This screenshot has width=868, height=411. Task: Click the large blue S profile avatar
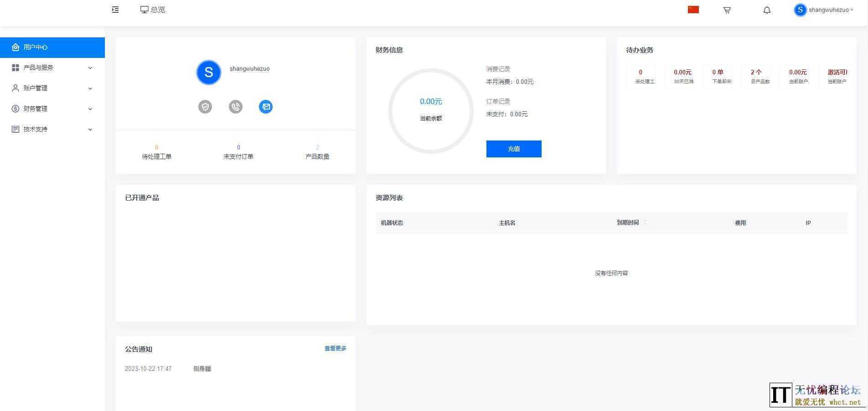[x=209, y=73]
